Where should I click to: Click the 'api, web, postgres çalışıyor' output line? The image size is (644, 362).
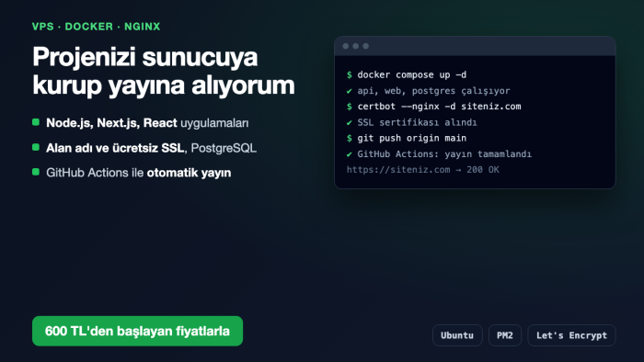(433, 91)
